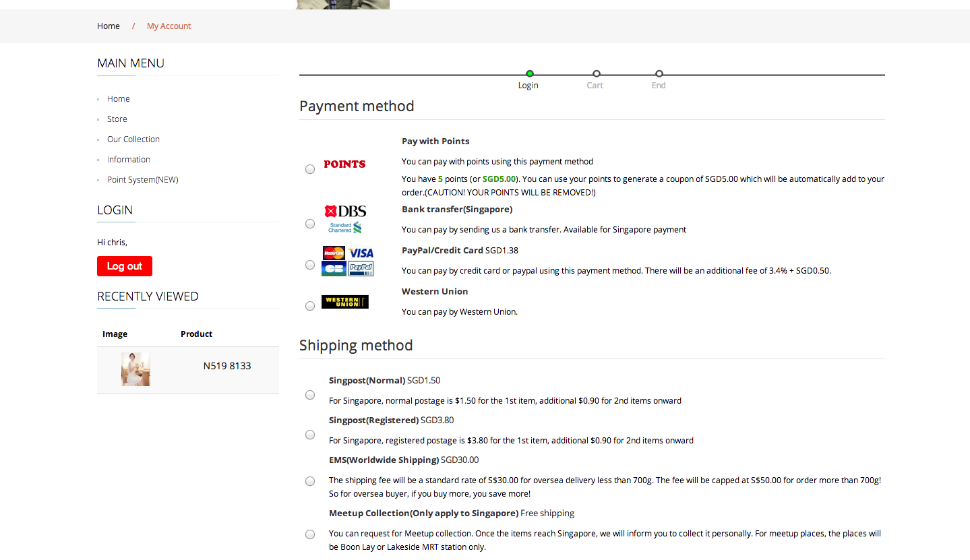Open Our Collection menu item
The width and height of the screenshot is (970, 560).
click(x=133, y=139)
